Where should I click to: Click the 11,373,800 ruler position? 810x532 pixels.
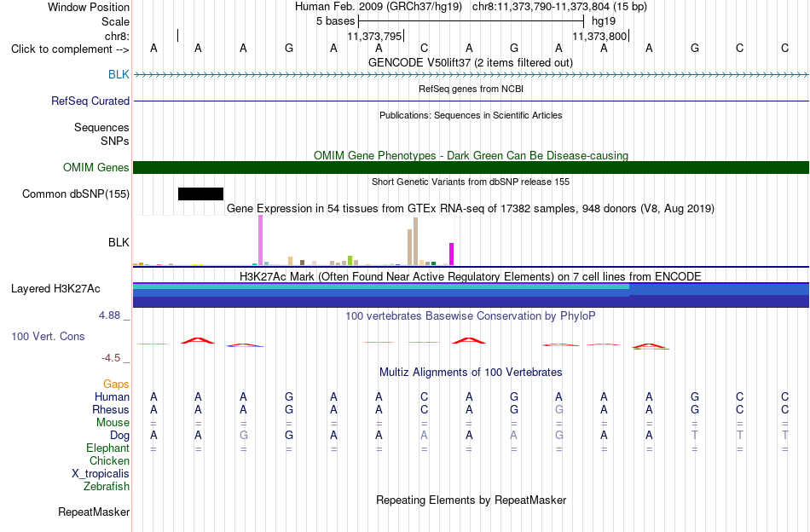[599, 36]
